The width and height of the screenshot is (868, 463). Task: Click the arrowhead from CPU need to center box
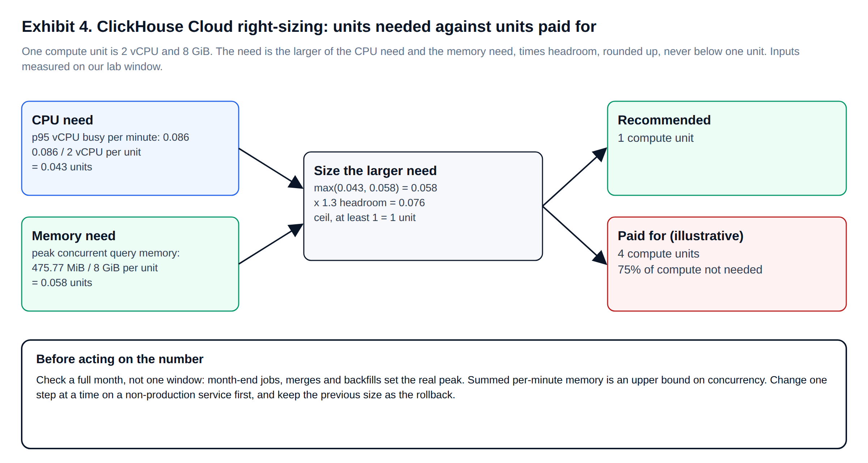tap(297, 183)
